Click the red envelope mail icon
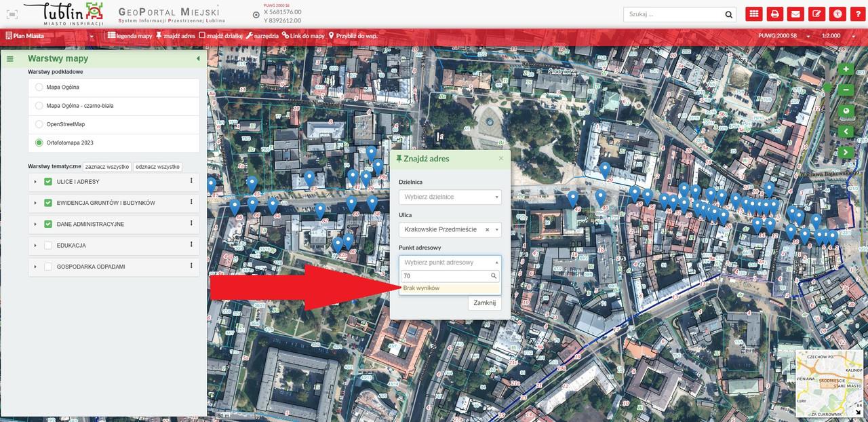Image resolution: width=868 pixels, height=422 pixels. click(797, 14)
